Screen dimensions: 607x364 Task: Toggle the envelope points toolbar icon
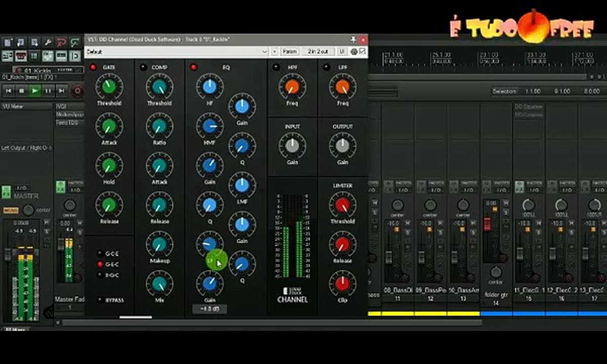48,56
